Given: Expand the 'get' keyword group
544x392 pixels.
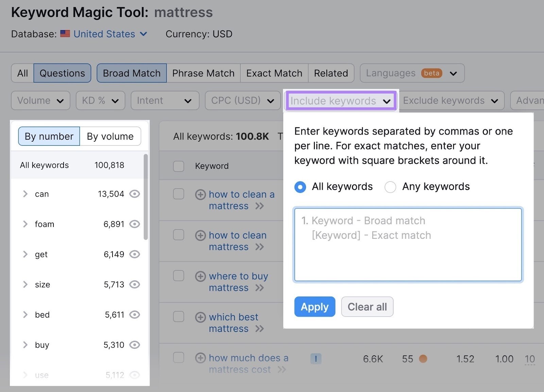Looking at the screenshot, I should [x=25, y=254].
